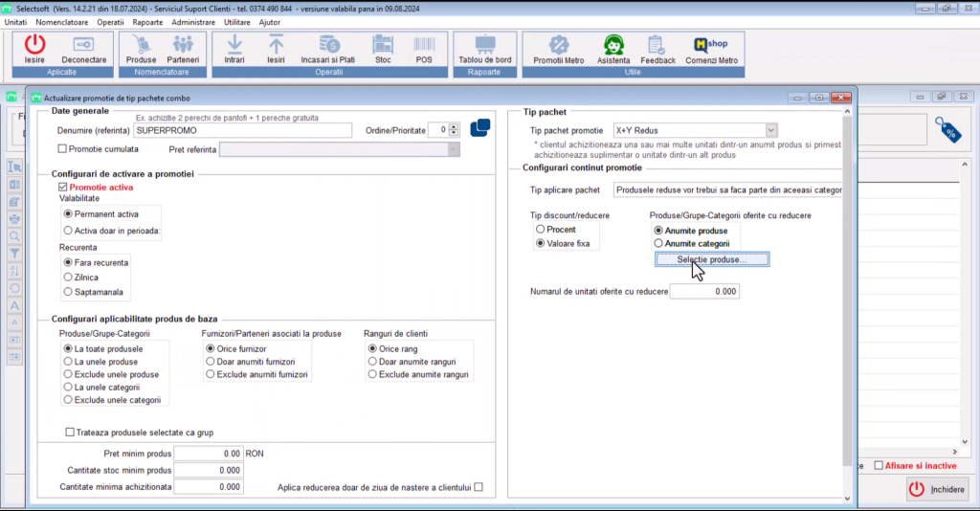This screenshot has height=511, width=980.
Task: Open the Ajutor menu
Action: (269, 22)
